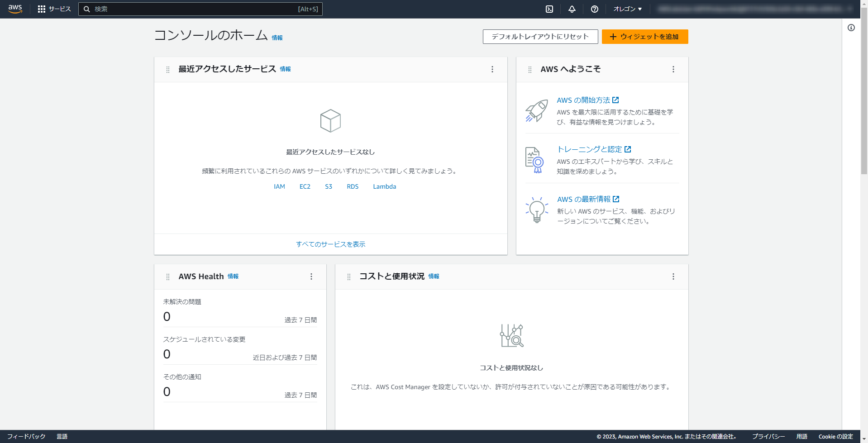Open the services grid icon
868x443 pixels.
42,9
